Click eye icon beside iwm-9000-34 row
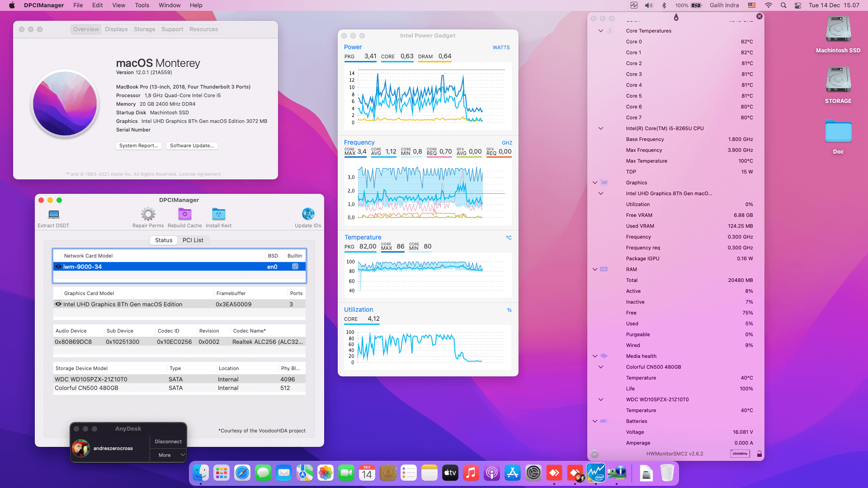Screen dimensions: 868x488 click(58, 267)
